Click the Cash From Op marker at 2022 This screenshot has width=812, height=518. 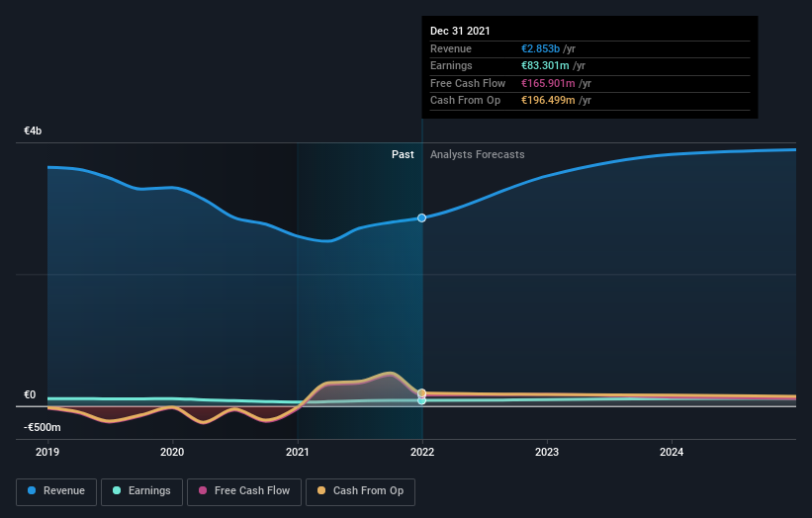(422, 393)
